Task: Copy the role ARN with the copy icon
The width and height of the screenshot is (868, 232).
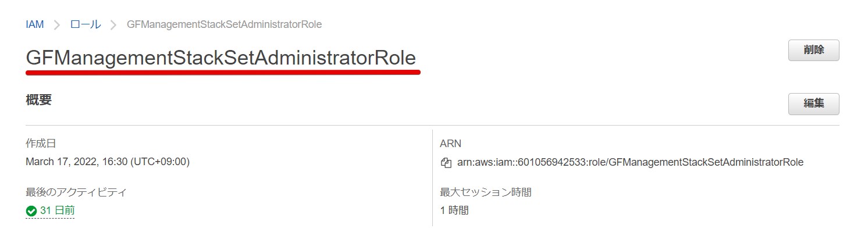Action: pos(446,163)
